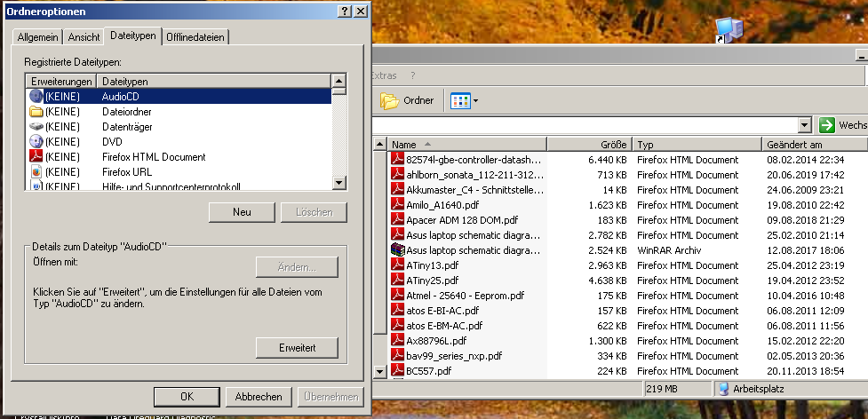Select the WinRAR archive file icon
The height and width of the screenshot is (419, 868).
[x=397, y=249]
